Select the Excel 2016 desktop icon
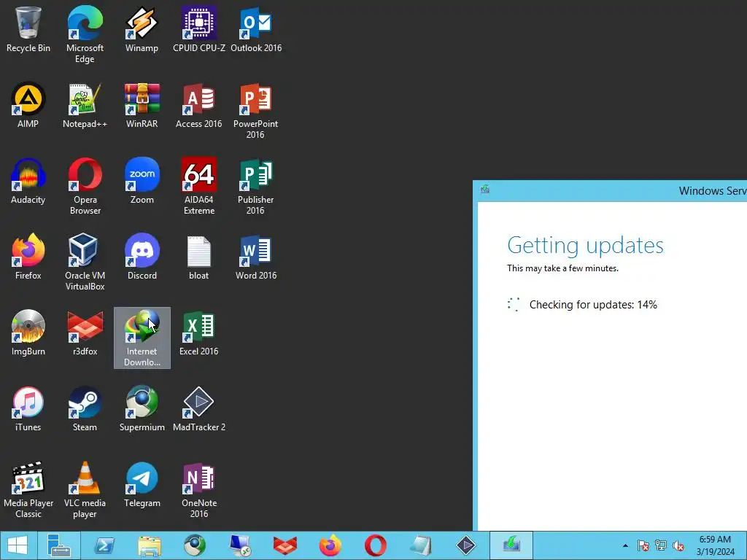747x560 pixels. tap(199, 332)
